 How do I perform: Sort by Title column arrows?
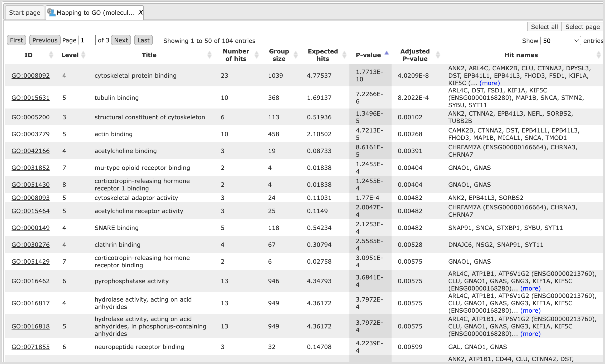tap(209, 55)
